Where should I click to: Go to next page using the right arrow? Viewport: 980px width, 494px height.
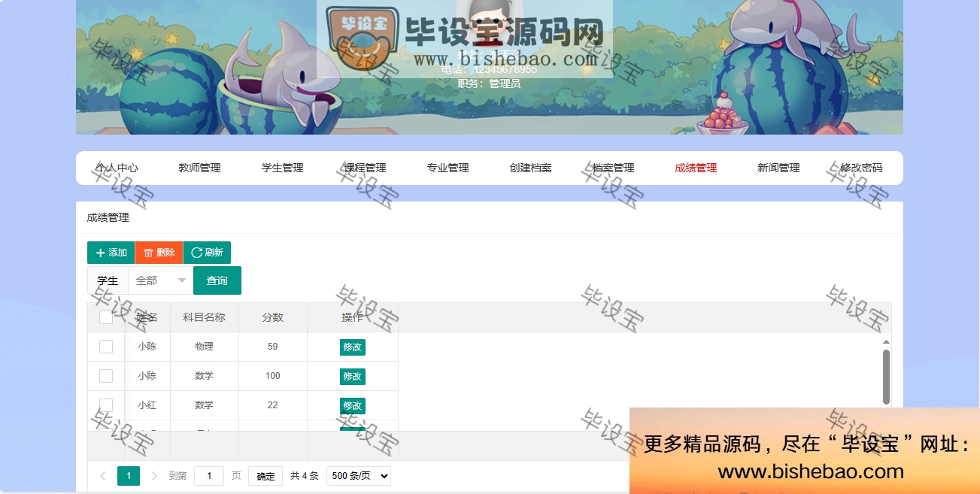154,476
